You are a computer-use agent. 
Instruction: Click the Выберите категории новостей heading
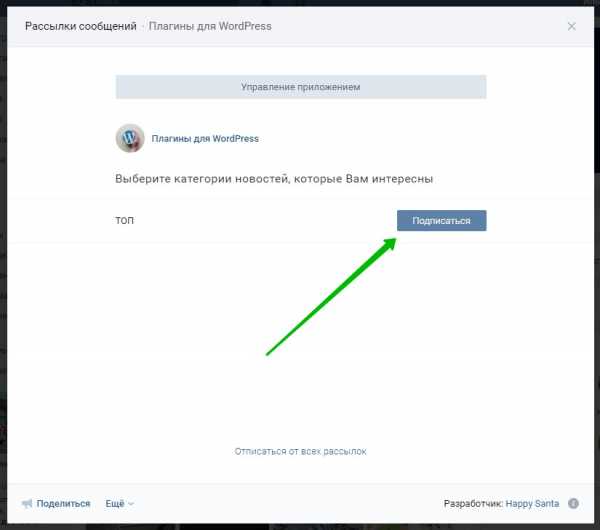pos(274,179)
